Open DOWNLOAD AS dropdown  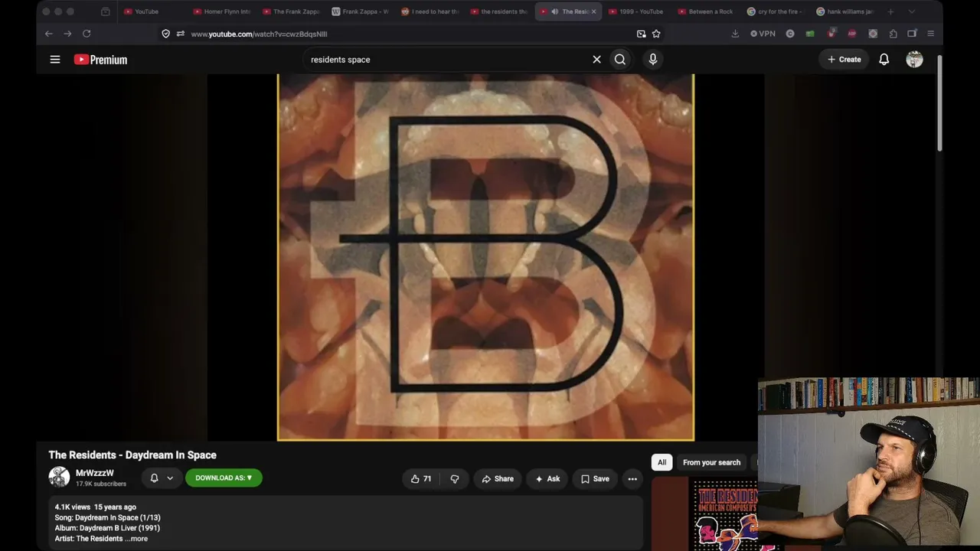point(224,478)
